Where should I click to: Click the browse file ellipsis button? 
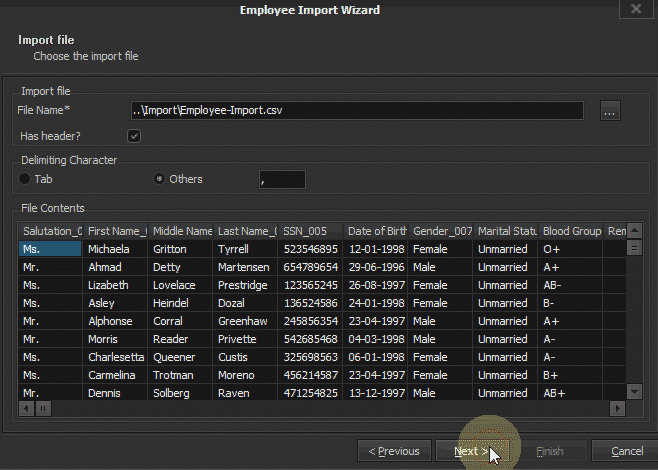click(x=611, y=111)
